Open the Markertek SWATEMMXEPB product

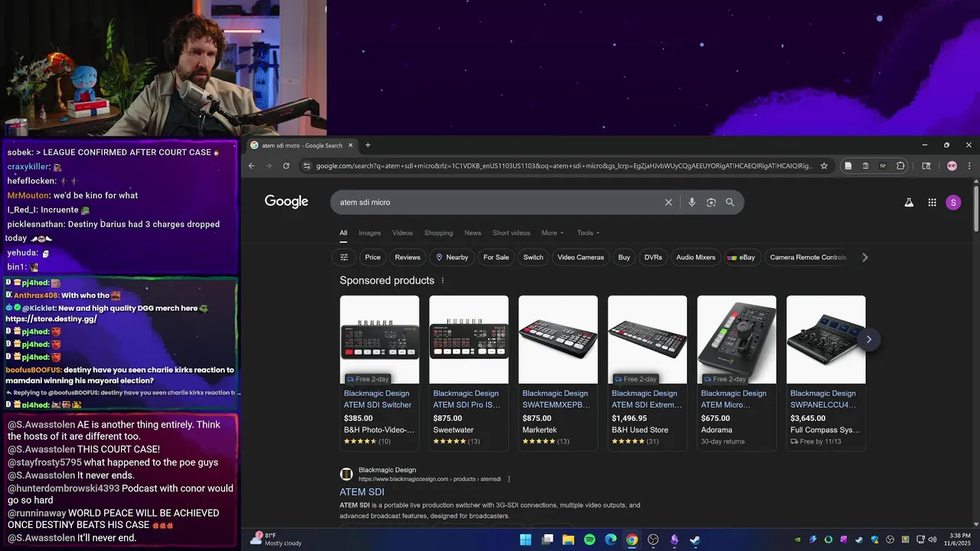pos(558,372)
